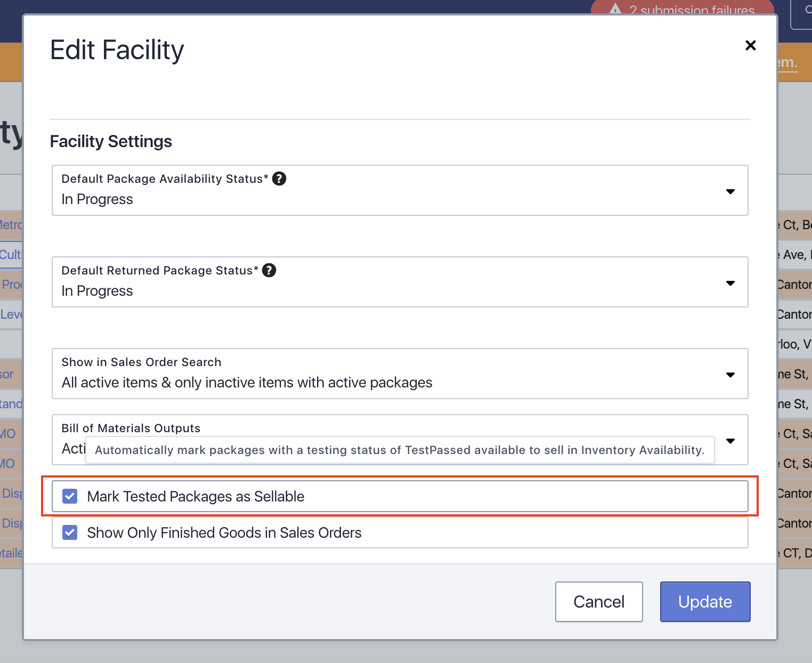The height and width of the screenshot is (663, 812).
Task: Click the checkmark icon for Mark Tested Packages
Action: (70, 496)
